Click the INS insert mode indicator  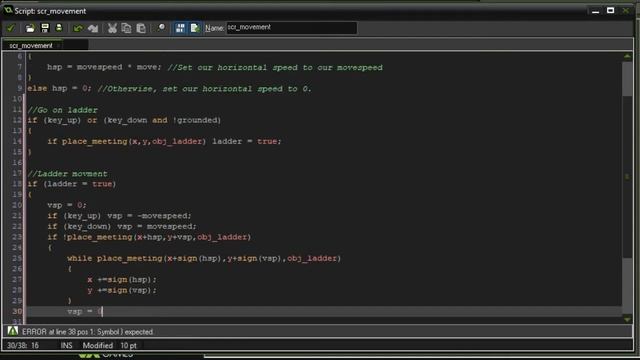(x=66, y=345)
